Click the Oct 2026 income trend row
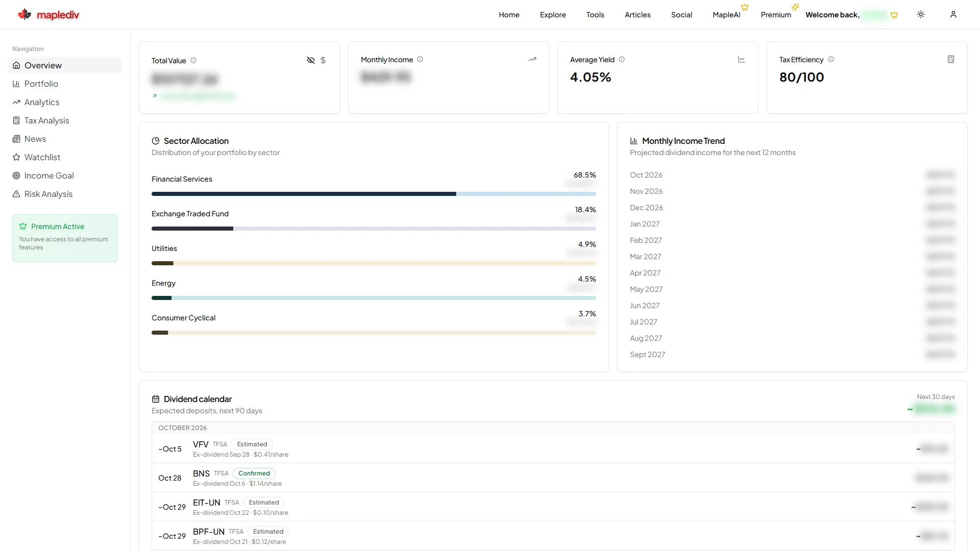980x551 pixels. (792, 175)
